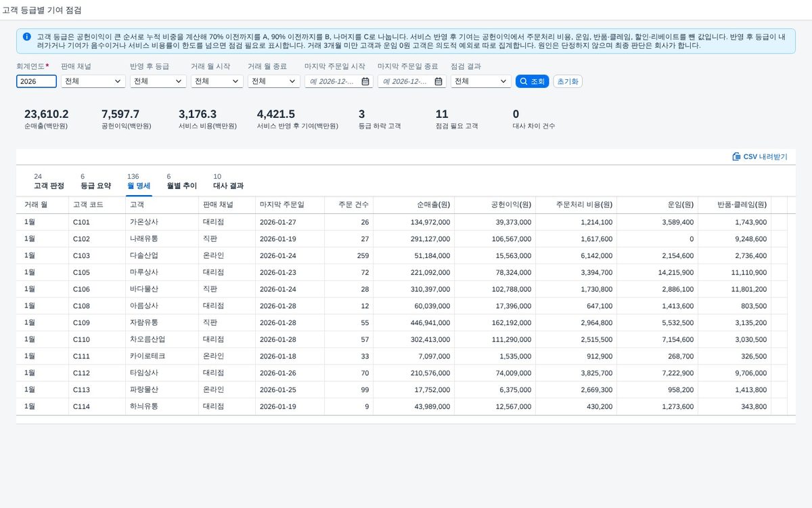Click the info icon in the blue banner
Viewport: 812px width, 508px height.
pos(26,37)
